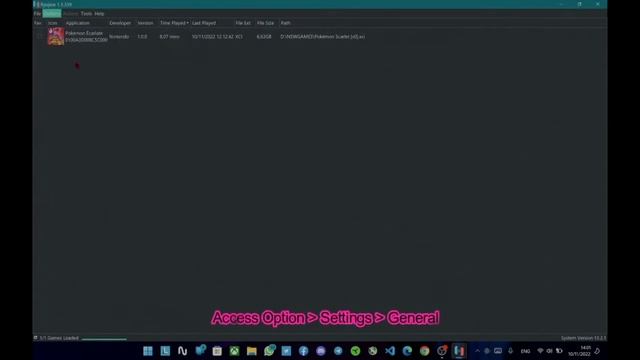
Task: Open the Help menu
Action: pos(99,13)
